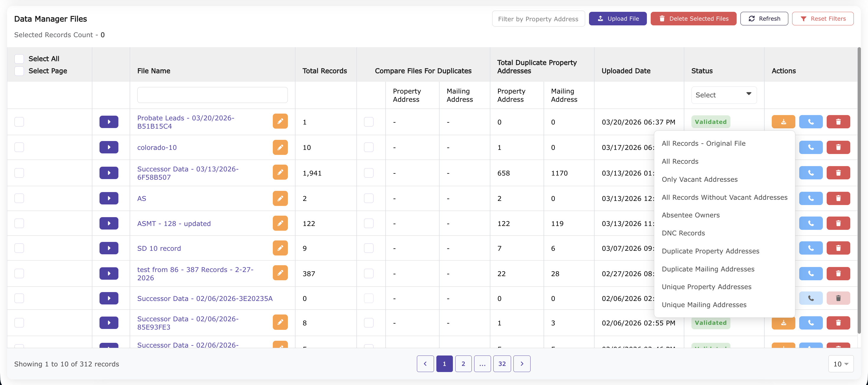Check the Select Page checkbox

pos(19,71)
